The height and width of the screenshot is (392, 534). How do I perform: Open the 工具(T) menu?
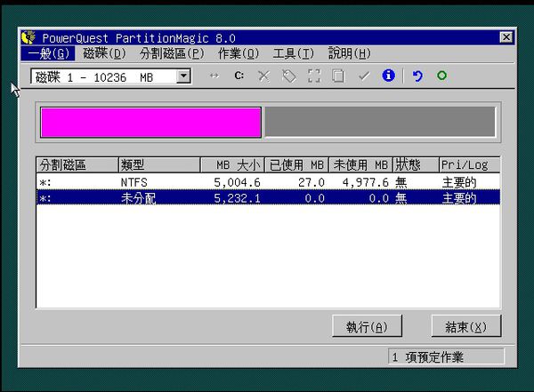(x=293, y=53)
